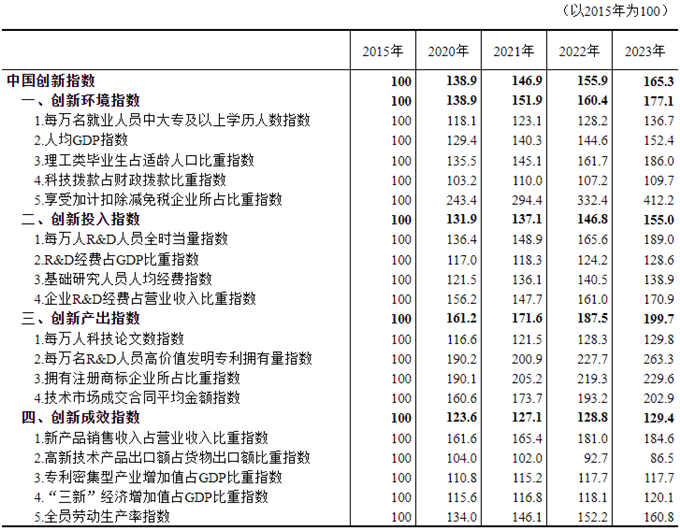Click the 2023年 column header
Viewport: 680px width, 530px height.
[x=645, y=50]
